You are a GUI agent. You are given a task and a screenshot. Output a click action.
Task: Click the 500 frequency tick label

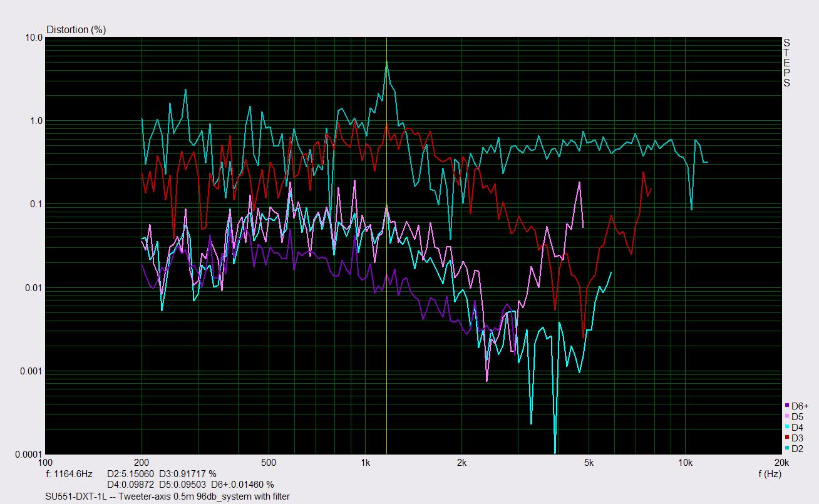[269, 463]
